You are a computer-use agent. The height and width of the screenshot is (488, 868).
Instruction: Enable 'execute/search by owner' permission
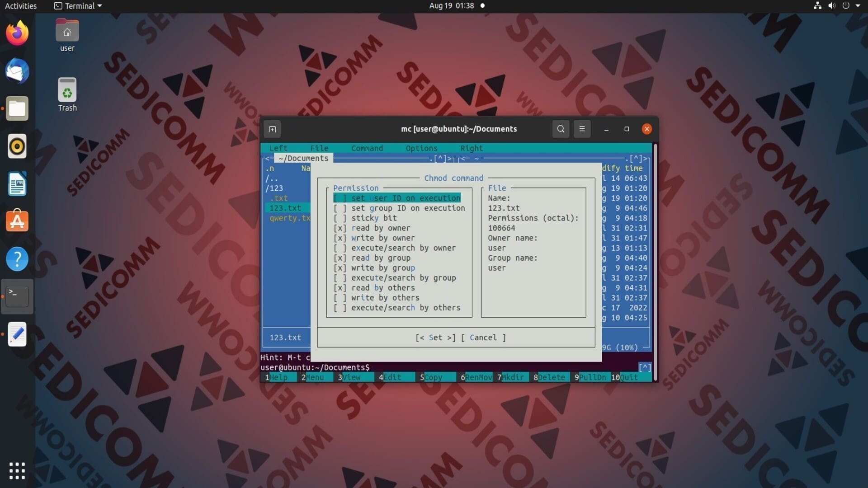click(395, 248)
